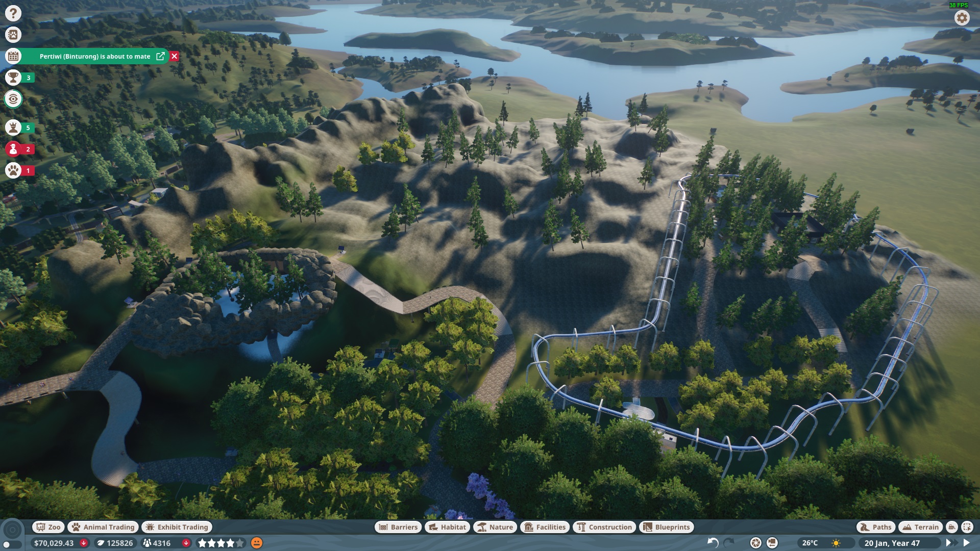The height and width of the screenshot is (551, 980).
Task: Redo the last action
Action: click(x=729, y=543)
